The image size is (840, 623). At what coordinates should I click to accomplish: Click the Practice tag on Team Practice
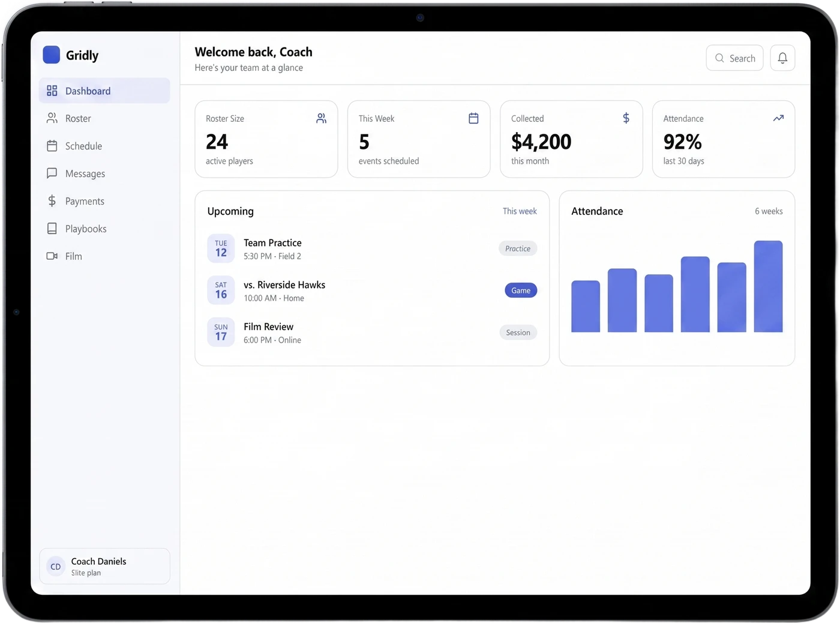[518, 248]
